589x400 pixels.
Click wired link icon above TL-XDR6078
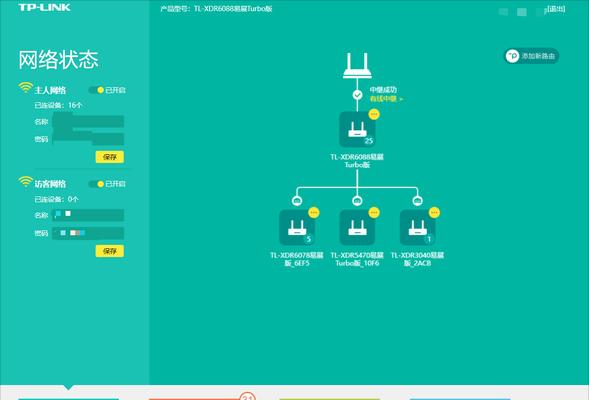(297, 201)
